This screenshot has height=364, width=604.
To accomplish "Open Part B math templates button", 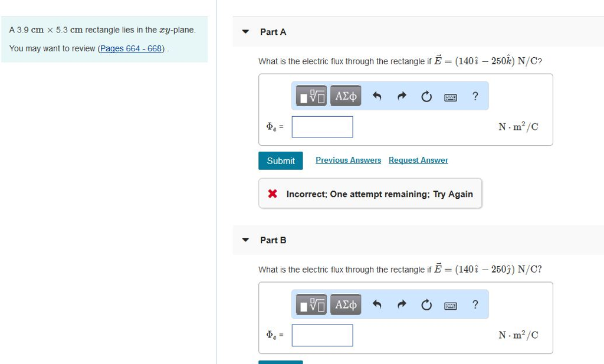I will click(x=311, y=304).
